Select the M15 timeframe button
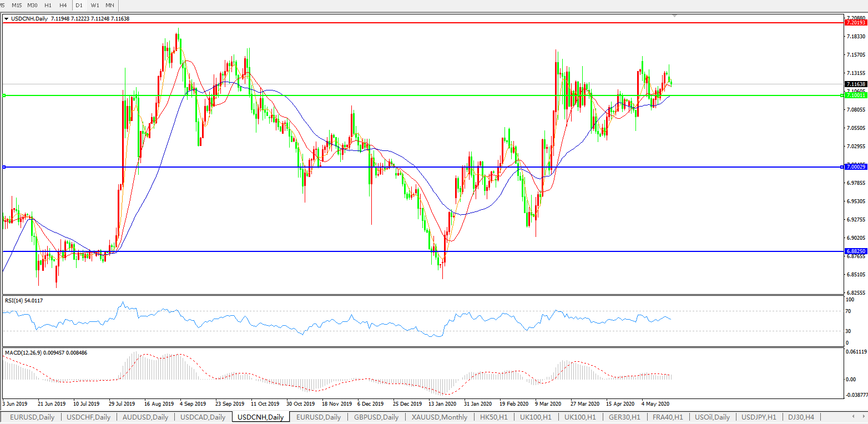The width and height of the screenshot is (868, 424). coord(17,5)
